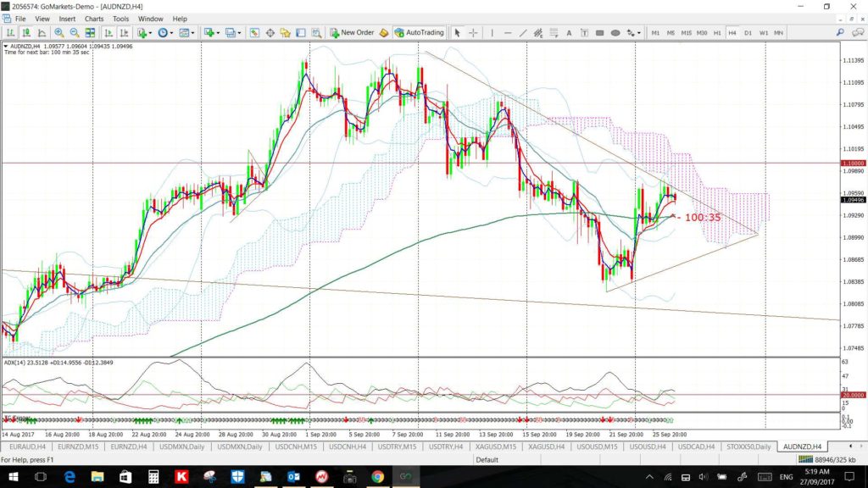Open the new chart dropdown
Viewport: 868px width, 488px height.
tap(211, 33)
